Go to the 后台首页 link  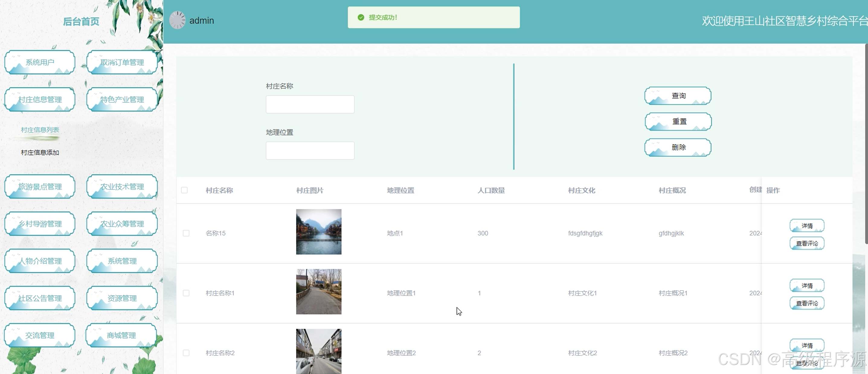pyautogui.click(x=81, y=21)
